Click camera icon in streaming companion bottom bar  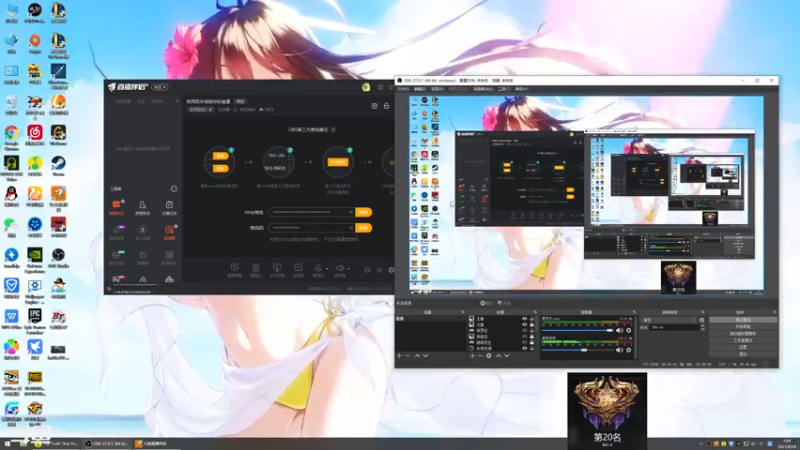256,268
